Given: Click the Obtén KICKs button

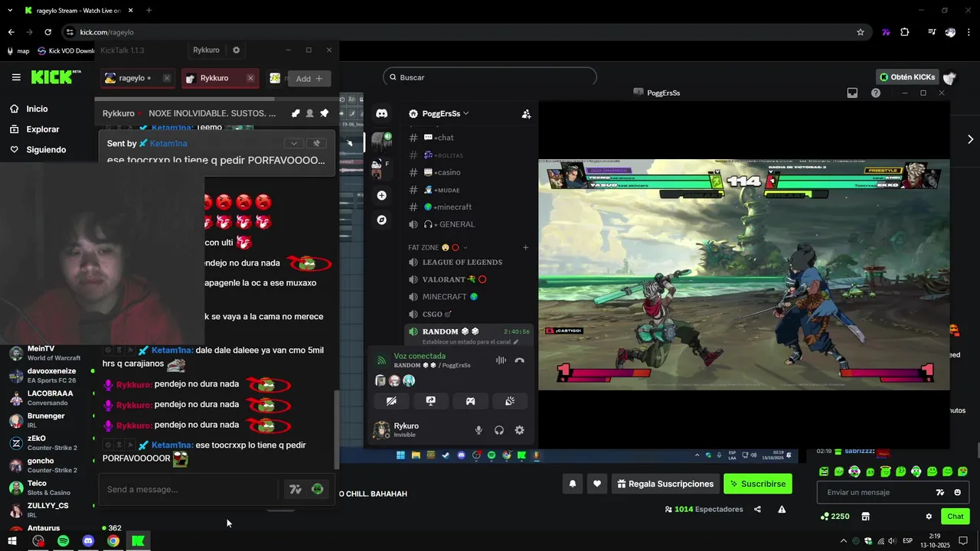Looking at the screenshot, I should coord(909,77).
